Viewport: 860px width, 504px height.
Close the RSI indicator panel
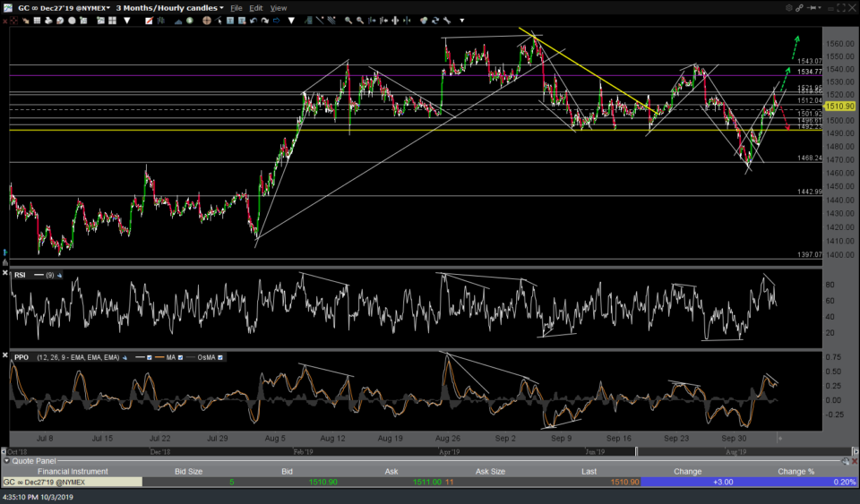7,274
